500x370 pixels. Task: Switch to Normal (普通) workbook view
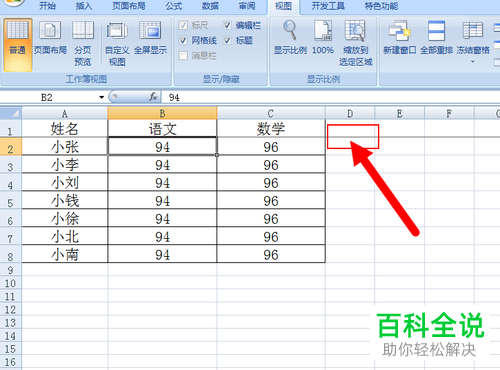[18, 45]
